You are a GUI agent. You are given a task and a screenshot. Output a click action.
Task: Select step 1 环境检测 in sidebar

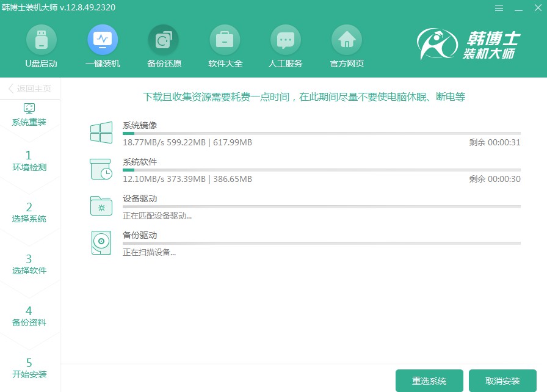tap(29, 160)
